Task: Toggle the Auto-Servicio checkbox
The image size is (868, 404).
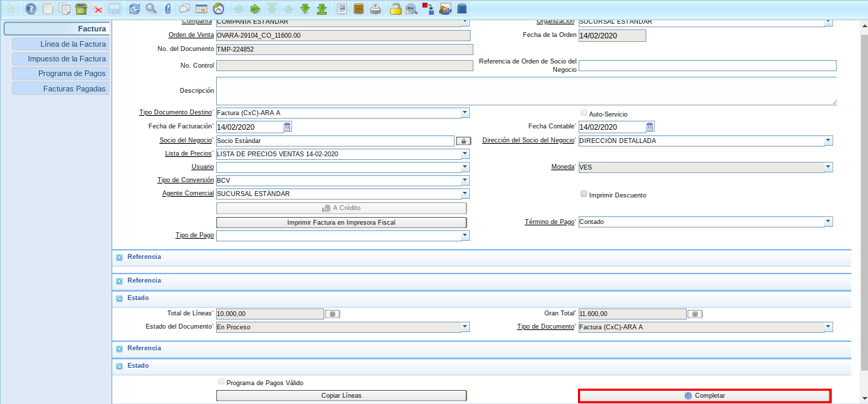Action: click(x=584, y=113)
